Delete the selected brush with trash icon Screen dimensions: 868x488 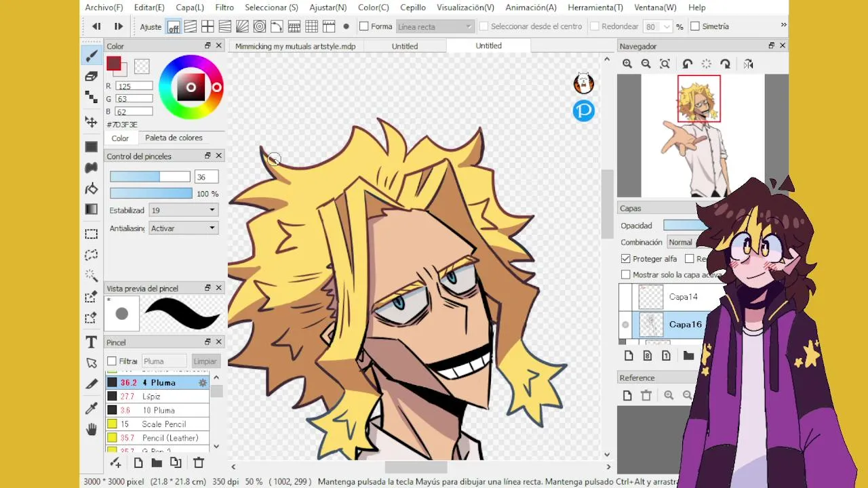199,462
